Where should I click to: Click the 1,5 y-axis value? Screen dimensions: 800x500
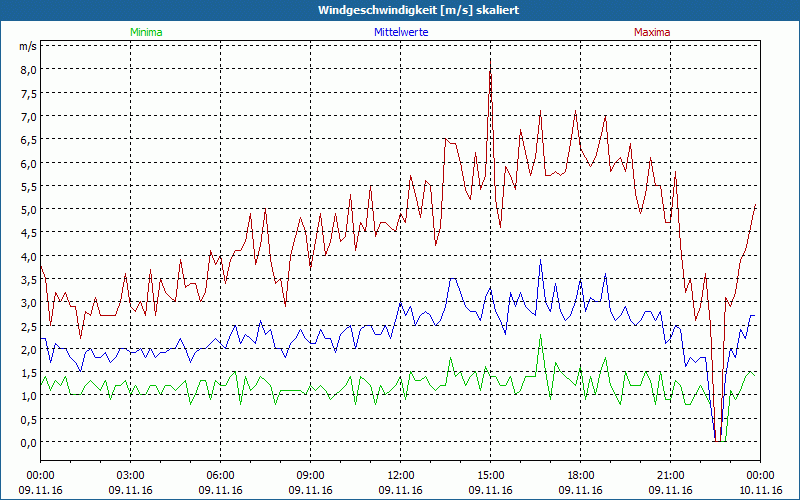tap(28, 373)
